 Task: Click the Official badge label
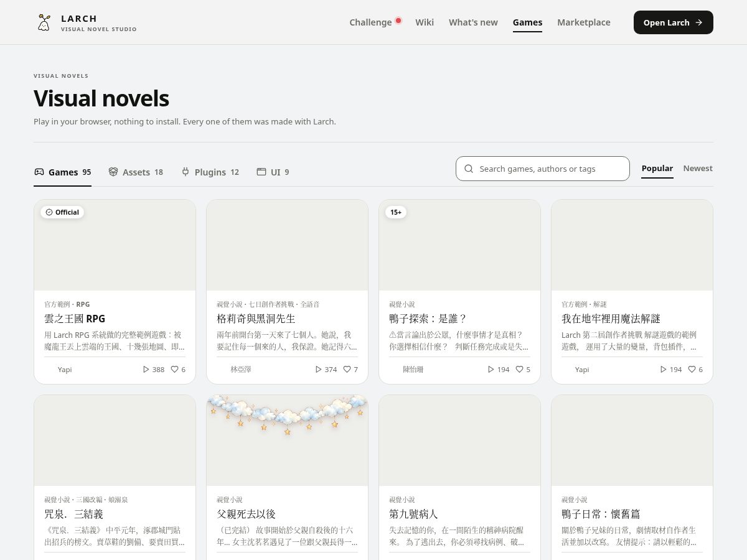tap(67, 212)
